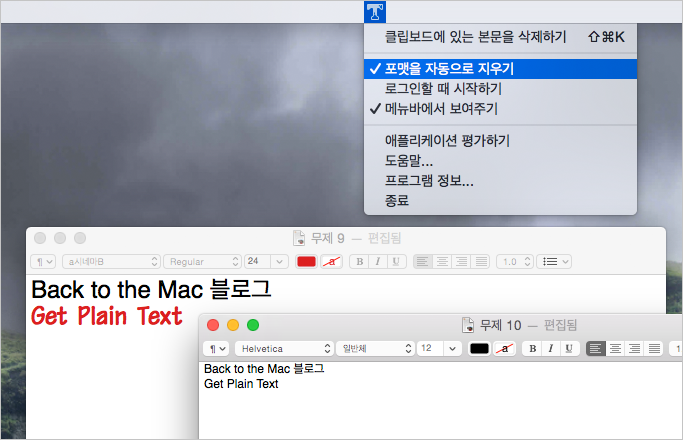Toggle Underline in 무제 10 toolbar
Screen dimensions: 683x440
tap(569, 349)
